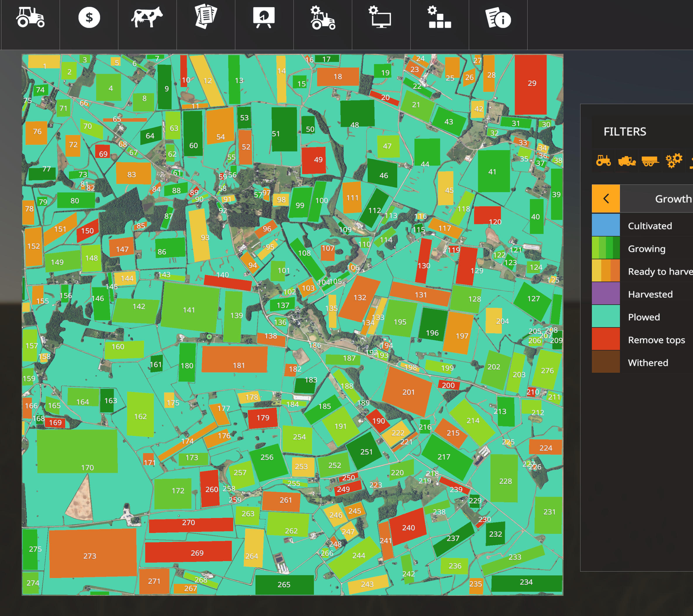Select field 244 on the map
Image resolution: width=693 pixels, height=616 pixels.
[x=355, y=557]
